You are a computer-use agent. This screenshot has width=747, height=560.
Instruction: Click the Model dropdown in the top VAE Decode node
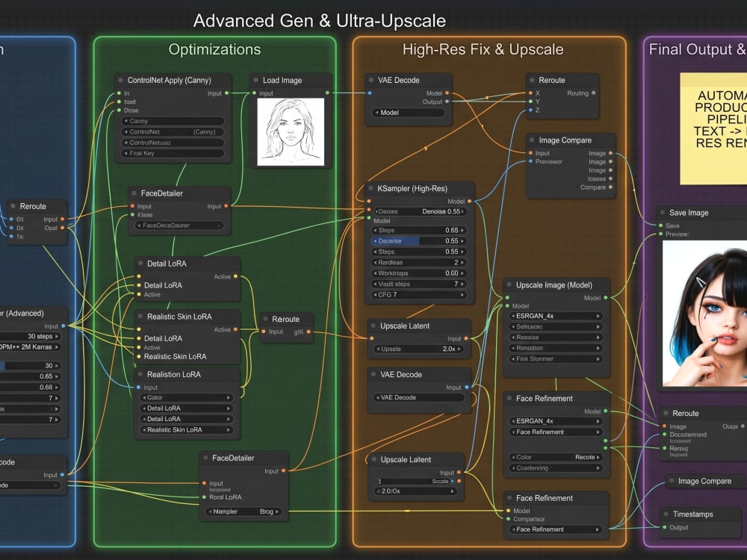click(x=409, y=113)
